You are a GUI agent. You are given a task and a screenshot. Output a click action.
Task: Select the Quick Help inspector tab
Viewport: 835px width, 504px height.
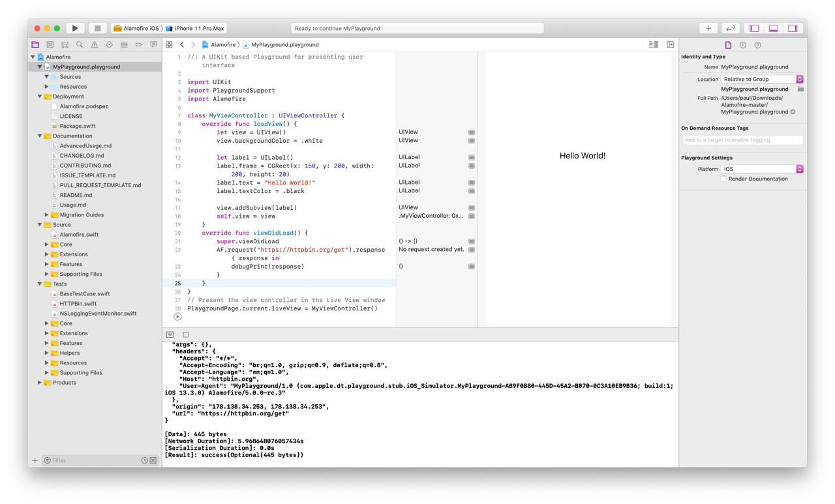pos(757,45)
